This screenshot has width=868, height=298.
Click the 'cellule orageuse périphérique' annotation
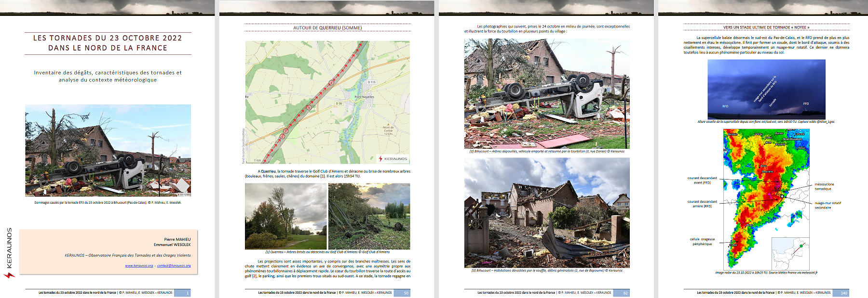coord(702,242)
